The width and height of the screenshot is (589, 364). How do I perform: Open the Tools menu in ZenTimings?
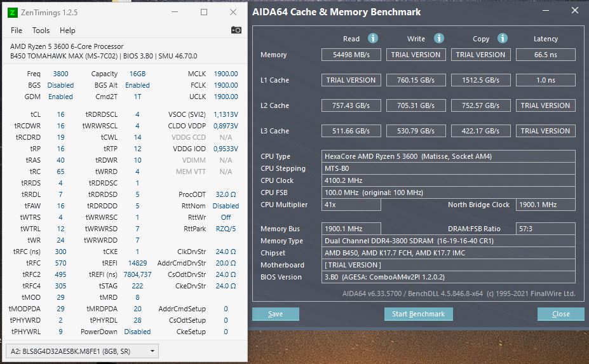(41, 30)
